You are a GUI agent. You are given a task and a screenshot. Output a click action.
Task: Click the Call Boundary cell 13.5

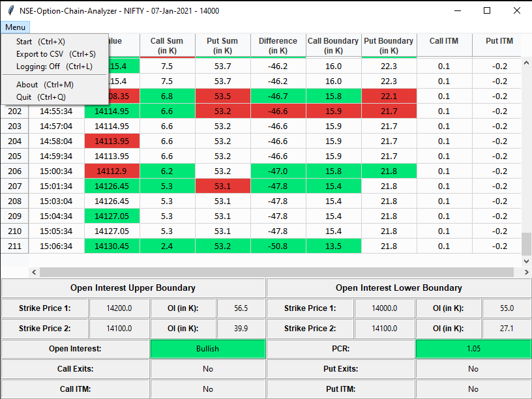334,246
